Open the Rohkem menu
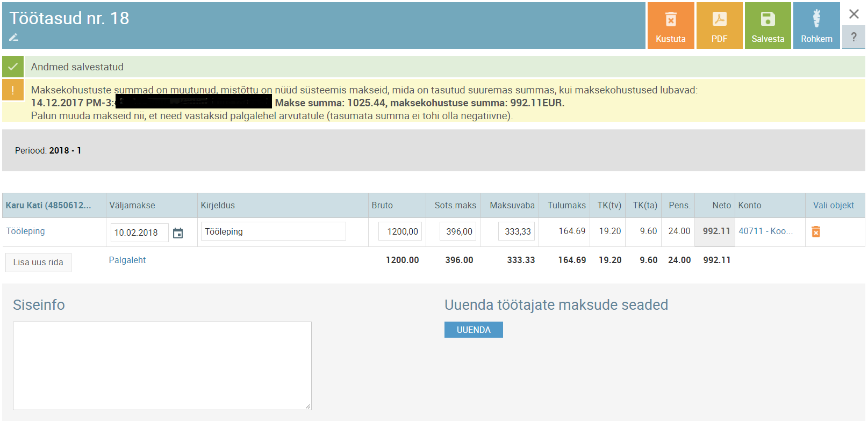The height and width of the screenshot is (422, 868). [x=816, y=26]
